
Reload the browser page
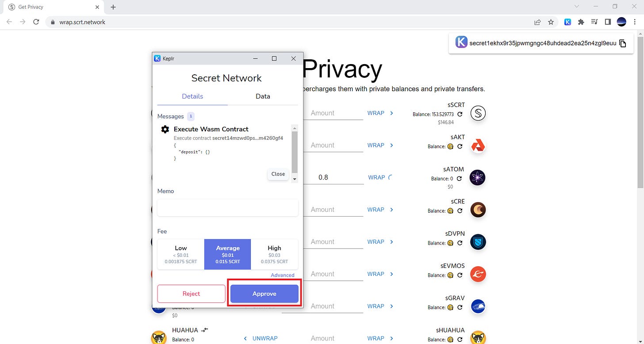tap(36, 22)
